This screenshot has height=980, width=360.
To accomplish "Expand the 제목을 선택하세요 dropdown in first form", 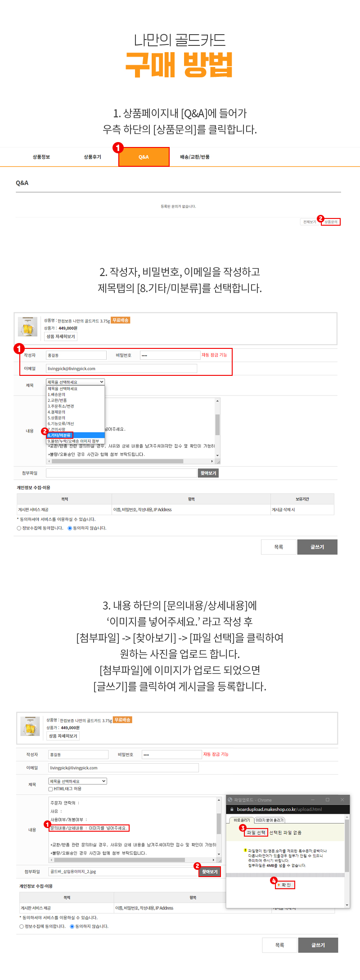I will (76, 382).
